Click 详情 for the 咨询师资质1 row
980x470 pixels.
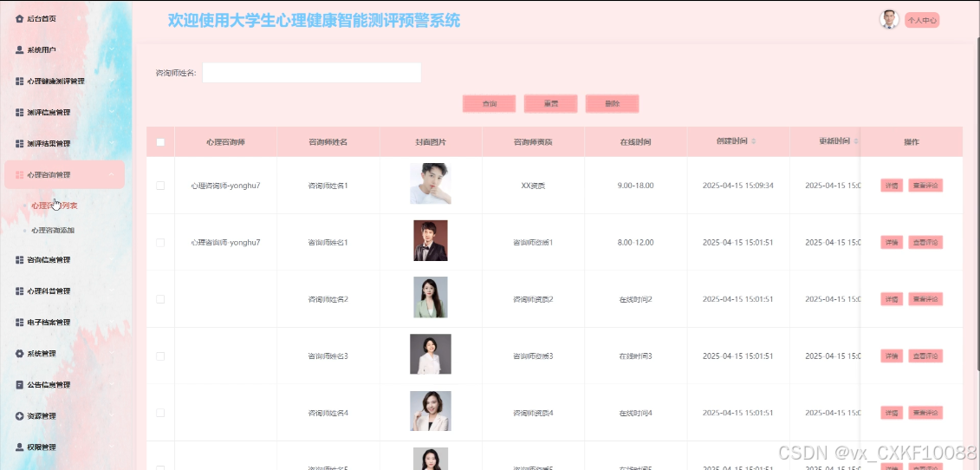[892, 242]
